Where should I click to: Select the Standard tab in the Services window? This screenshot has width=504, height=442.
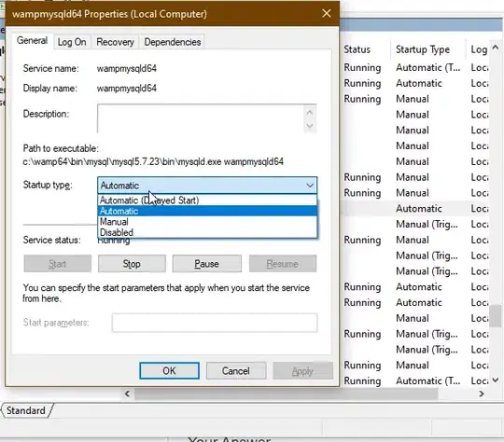coord(26,410)
